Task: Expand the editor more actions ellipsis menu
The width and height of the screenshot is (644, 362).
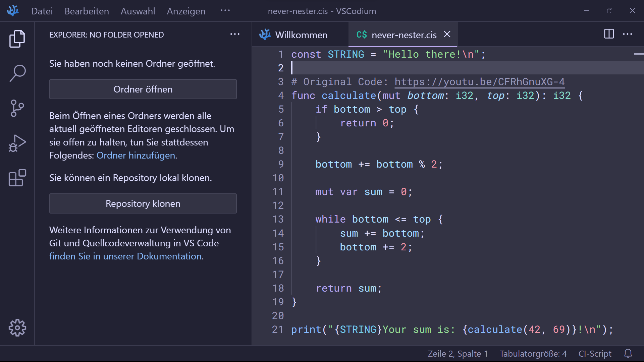Action: coord(627,34)
